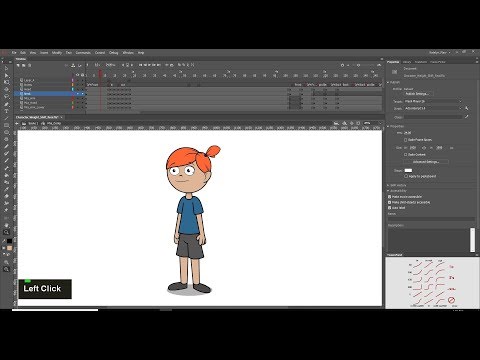Image resolution: width=480 pixels, height=360 pixels.
Task: Switch to the Library tab
Action: pos(407,62)
